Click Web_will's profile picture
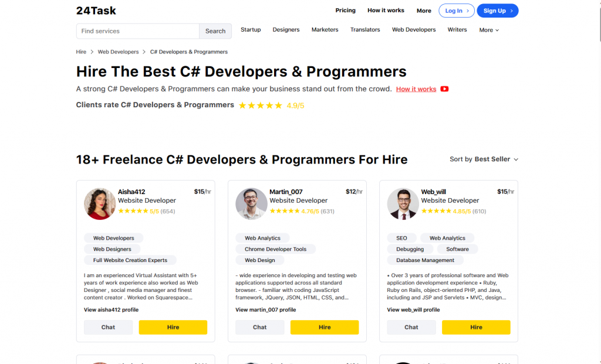The width and height of the screenshot is (601, 364). pyautogui.click(x=403, y=203)
